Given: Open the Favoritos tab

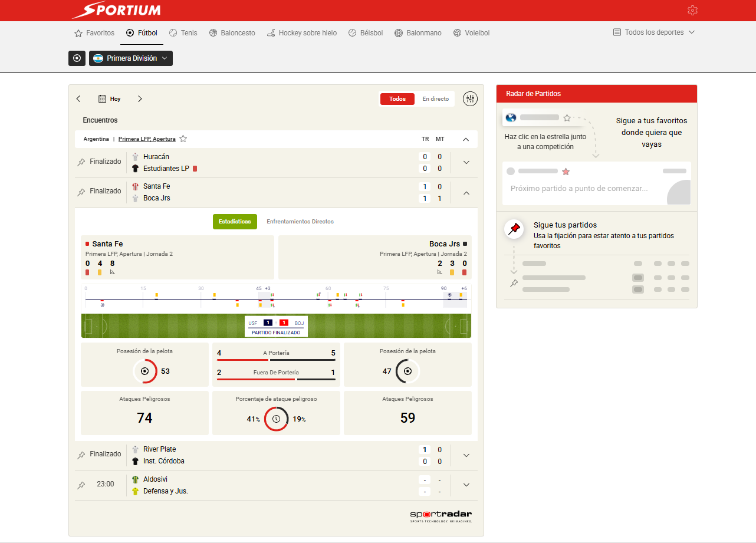Looking at the screenshot, I should (94, 33).
